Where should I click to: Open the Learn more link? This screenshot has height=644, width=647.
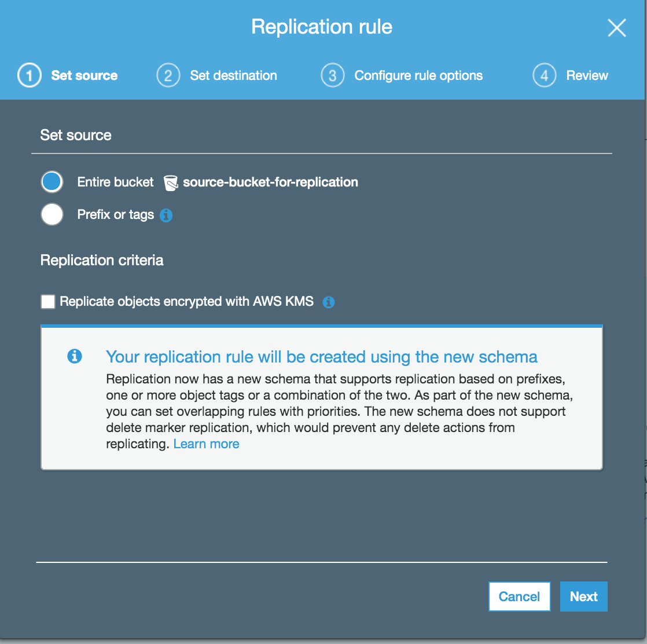[x=206, y=444]
